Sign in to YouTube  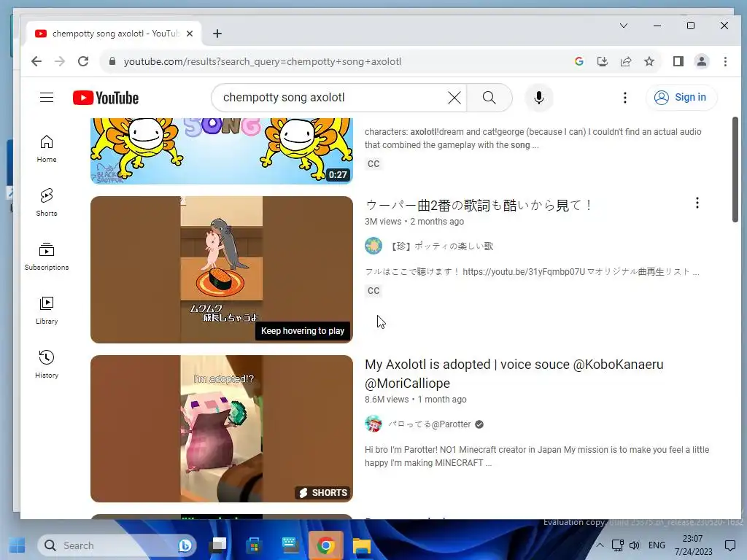point(681,98)
